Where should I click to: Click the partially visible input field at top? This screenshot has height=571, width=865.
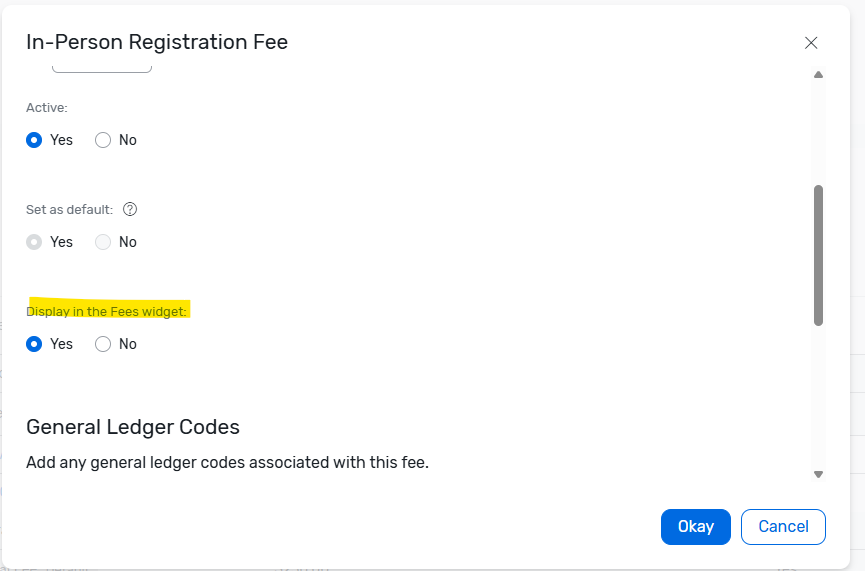[101, 68]
